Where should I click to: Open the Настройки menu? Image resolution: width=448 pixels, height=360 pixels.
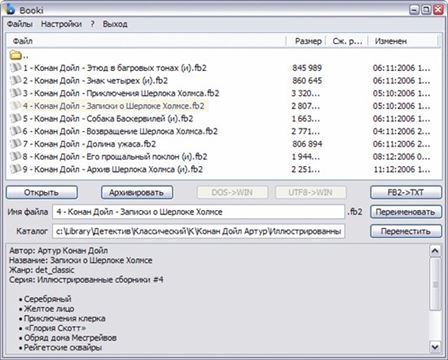pos(61,24)
